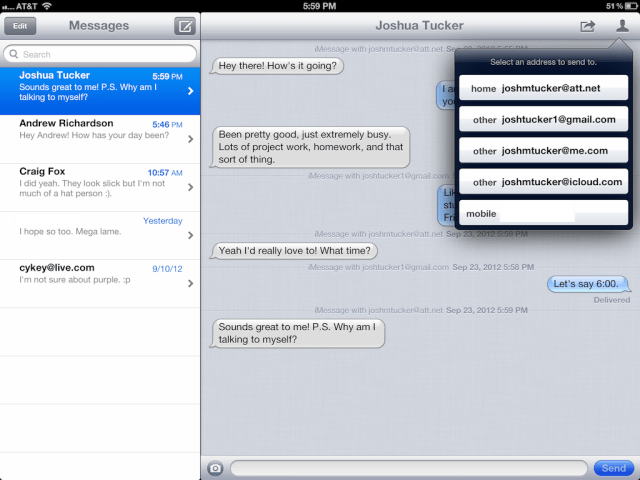Tap the Wi-Fi status icon
640x480 pixels.
click(x=47, y=6)
